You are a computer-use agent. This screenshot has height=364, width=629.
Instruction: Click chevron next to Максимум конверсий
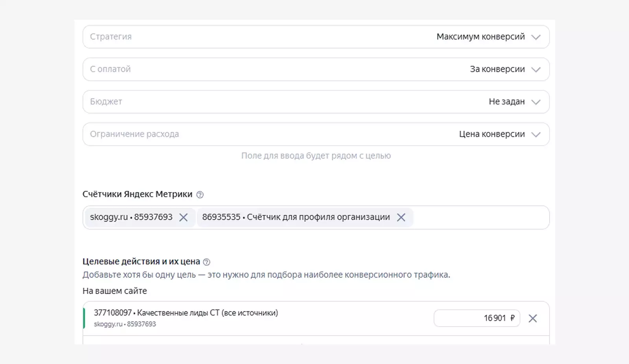click(x=536, y=37)
